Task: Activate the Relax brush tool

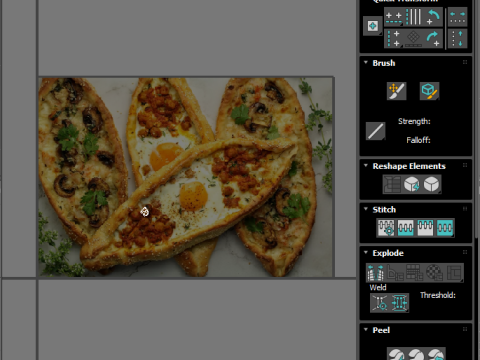Action: pos(429,91)
